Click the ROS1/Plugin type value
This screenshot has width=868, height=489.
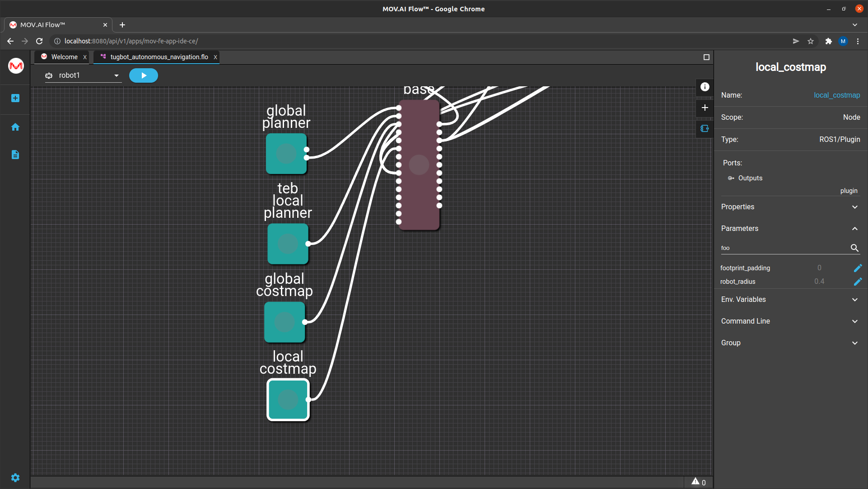tap(840, 140)
